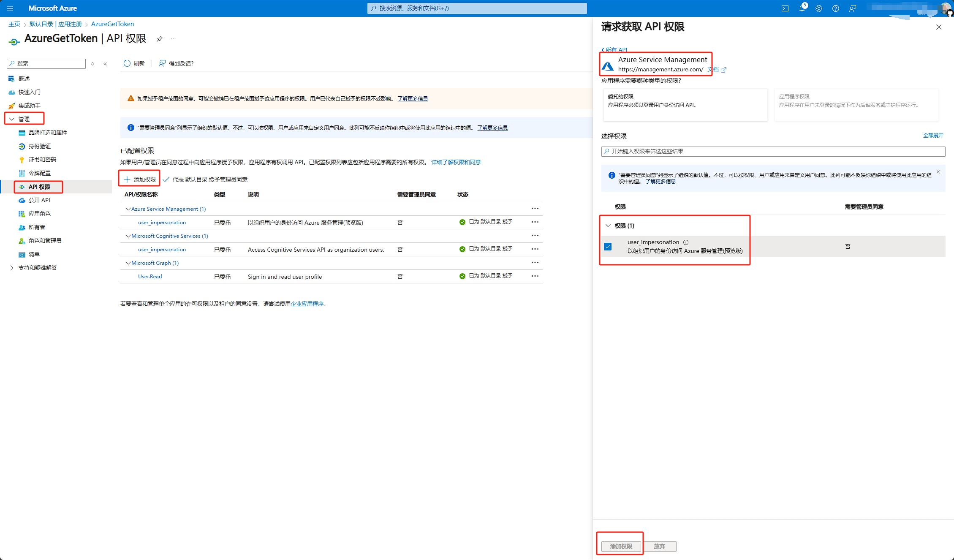Viewport: 954px width, 560px height.
Task: Click the feedback icon in top bar
Action: (x=853, y=8)
